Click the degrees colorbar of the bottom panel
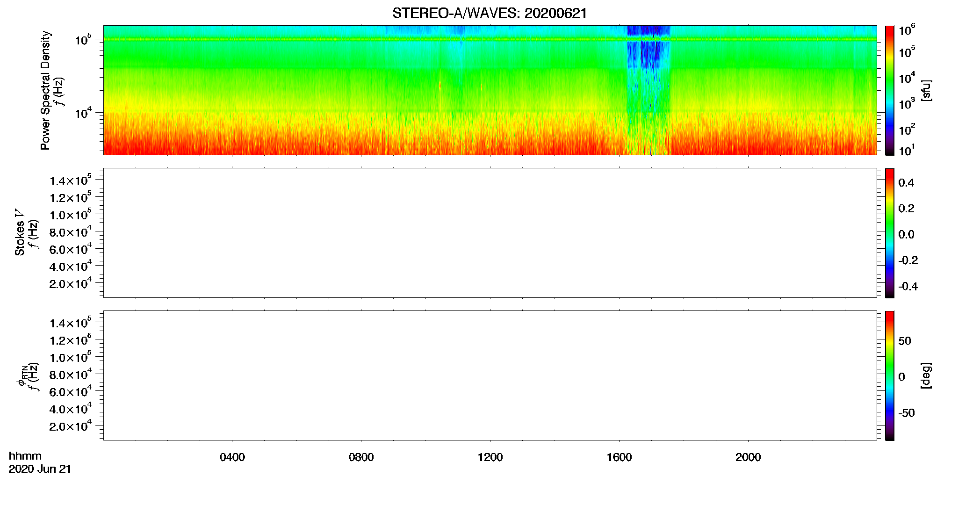 pos(890,375)
